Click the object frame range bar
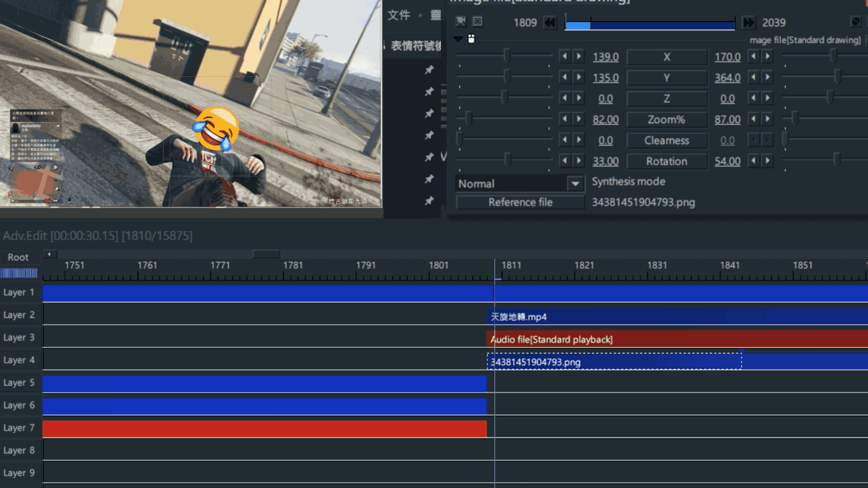 click(650, 24)
